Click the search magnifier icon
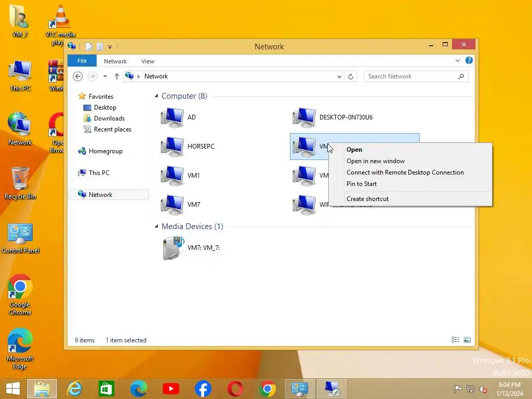This screenshot has width=532, height=399. 461,77
